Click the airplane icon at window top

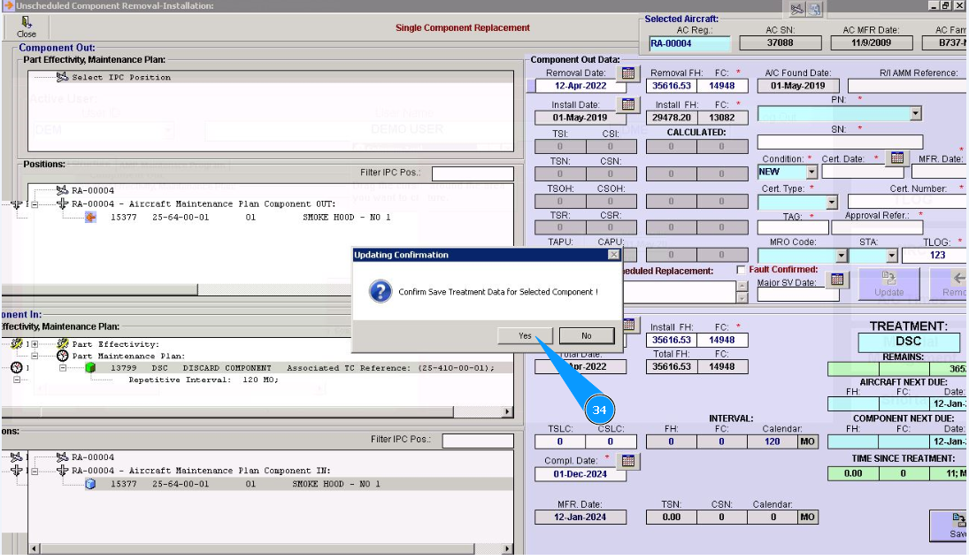[x=796, y=9]
